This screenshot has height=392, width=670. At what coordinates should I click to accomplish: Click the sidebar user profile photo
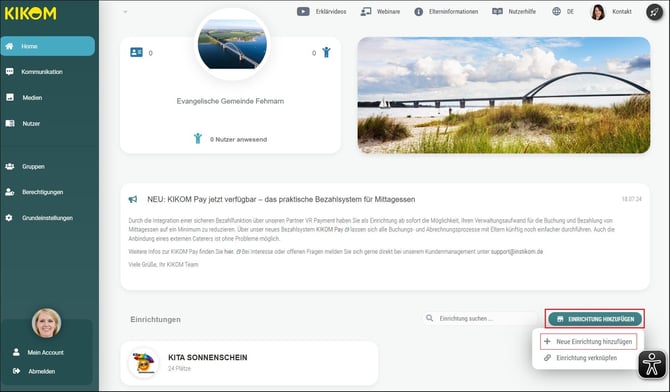[x=46, y=323]
